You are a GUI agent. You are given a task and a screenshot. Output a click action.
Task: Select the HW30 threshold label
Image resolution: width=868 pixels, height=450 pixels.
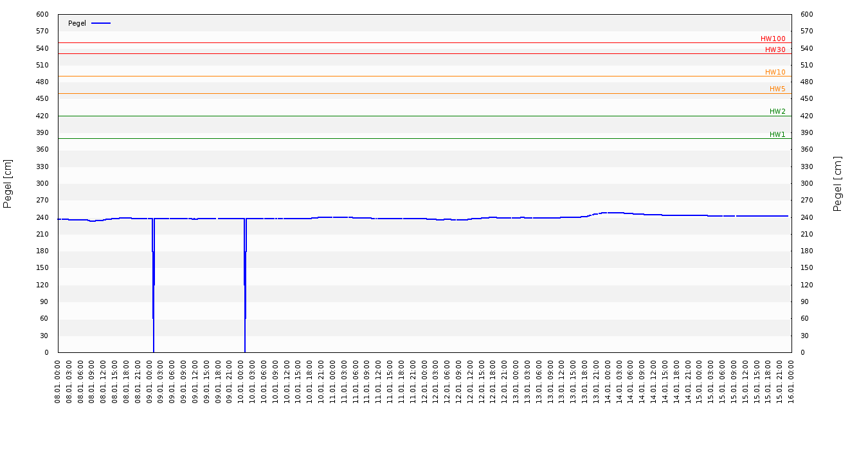coord(775,50)
